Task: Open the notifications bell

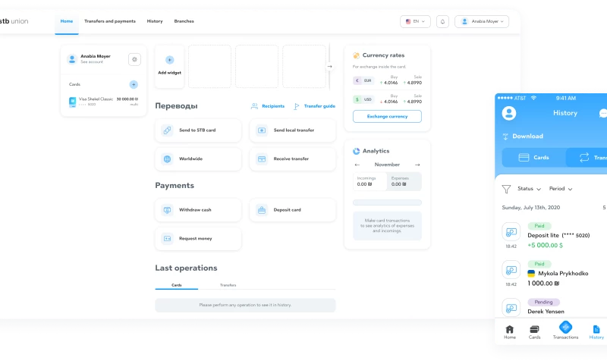Action: coord(442,22)
